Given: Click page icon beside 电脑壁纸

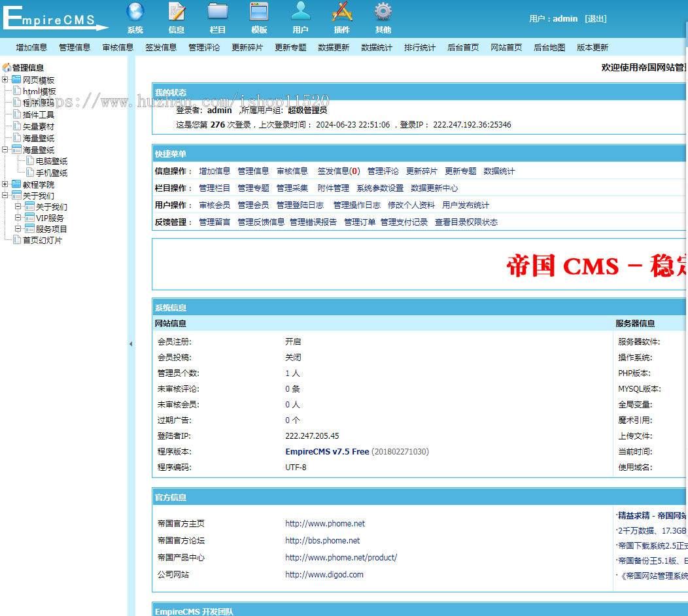Looking at the screenshot, I should point(30,161).
